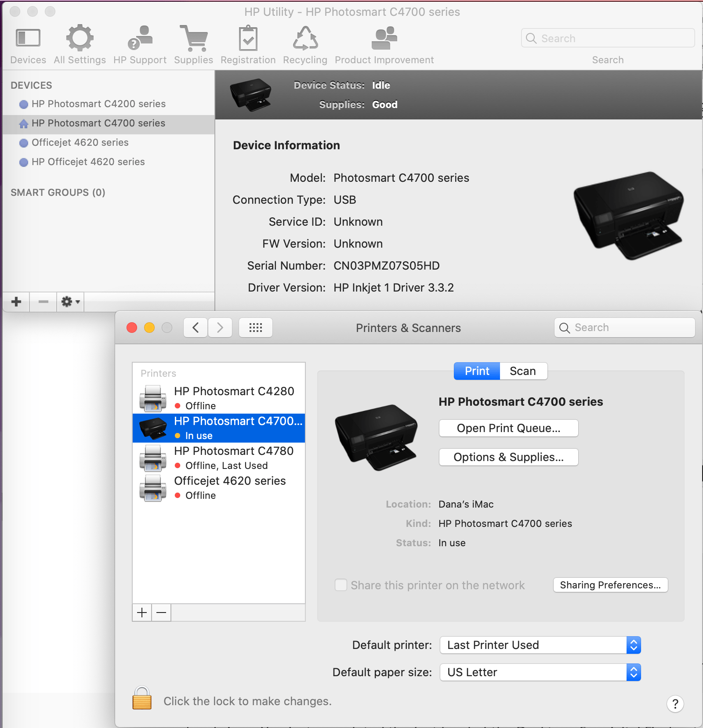Viewport: 703px width, 728px height.
Task: Open the gear action menu below device list
Action: click(x=70, y=302)
